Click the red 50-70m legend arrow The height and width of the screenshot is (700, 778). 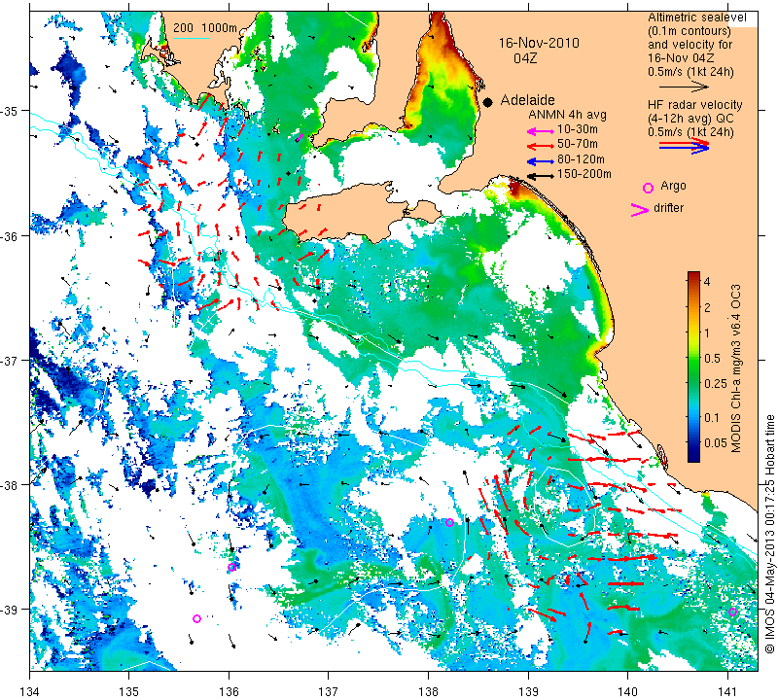click(x=541, y=146)
